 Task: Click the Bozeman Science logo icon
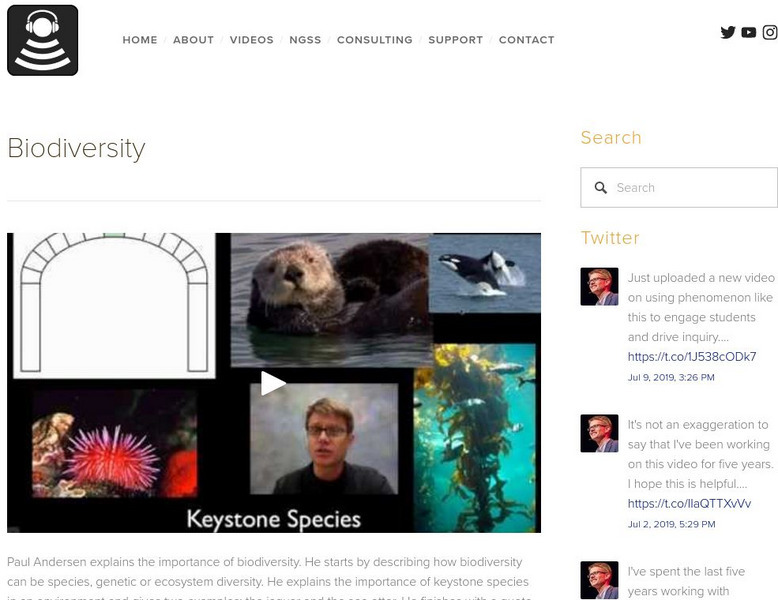click(x=43, y=40)
